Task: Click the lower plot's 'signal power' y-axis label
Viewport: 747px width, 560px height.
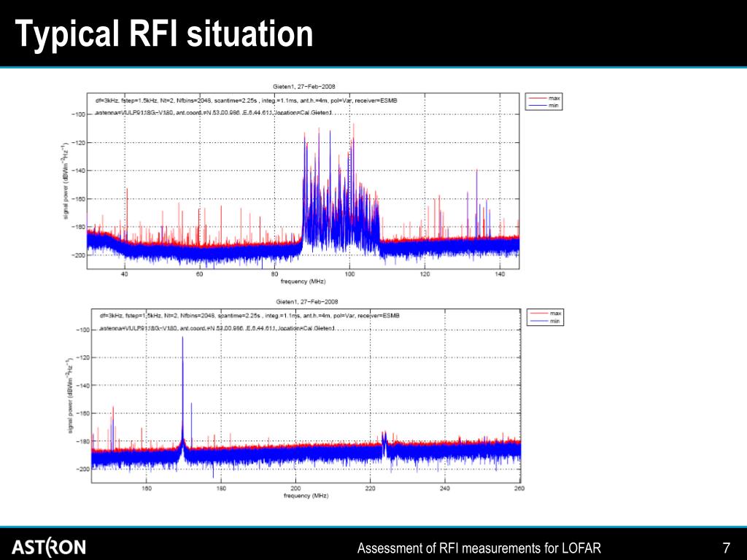Action: pyautogui.click(x=69, y=396)
